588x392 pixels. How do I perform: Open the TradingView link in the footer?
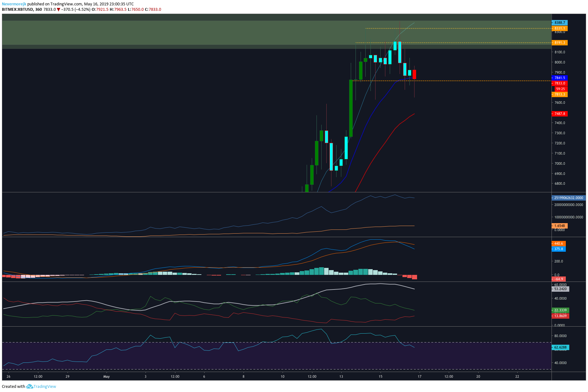[x=45, y=386]
